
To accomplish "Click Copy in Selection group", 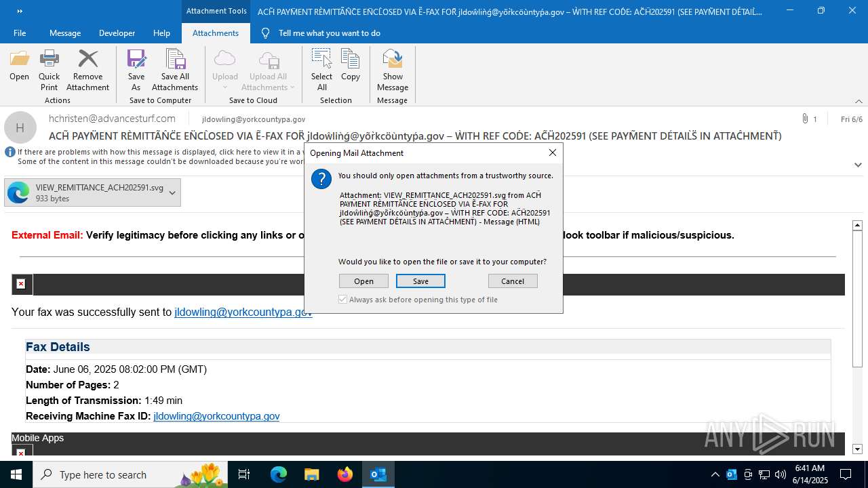I will 351,66.
